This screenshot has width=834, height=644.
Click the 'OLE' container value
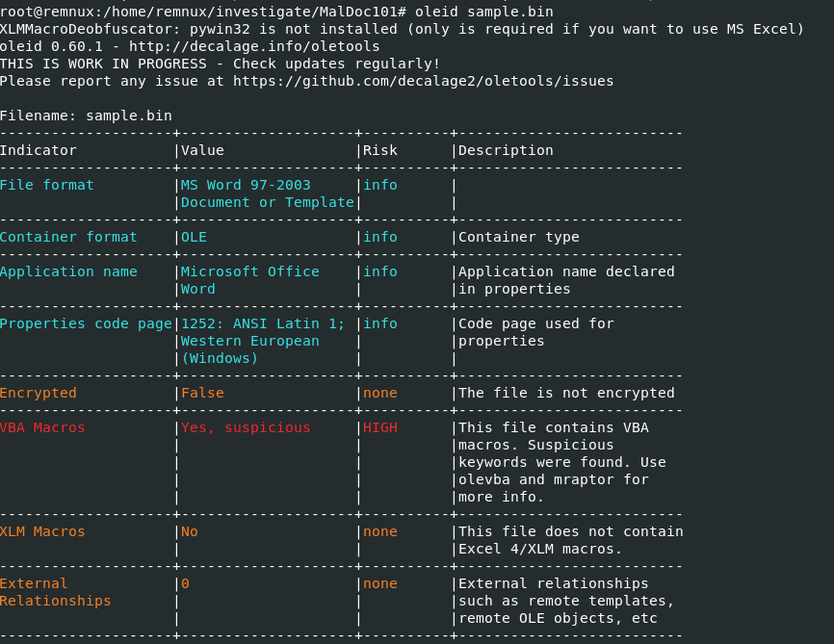coord(194,237)
